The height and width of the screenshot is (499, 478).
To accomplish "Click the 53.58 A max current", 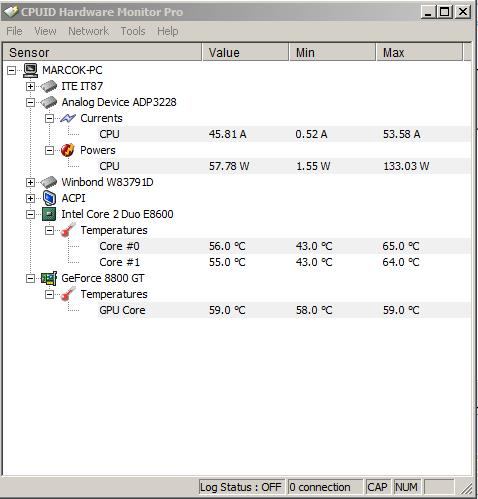I will click(402, 134).
